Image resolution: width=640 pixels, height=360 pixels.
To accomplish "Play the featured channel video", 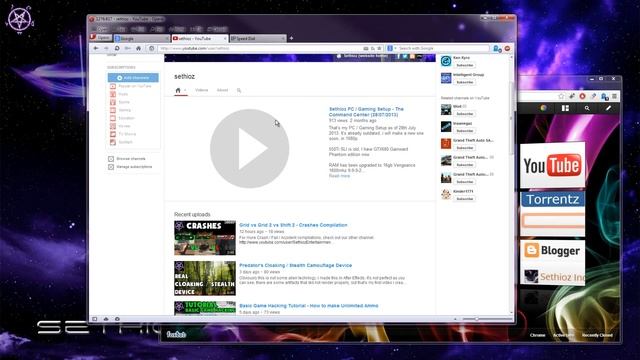I will (249, 149).
